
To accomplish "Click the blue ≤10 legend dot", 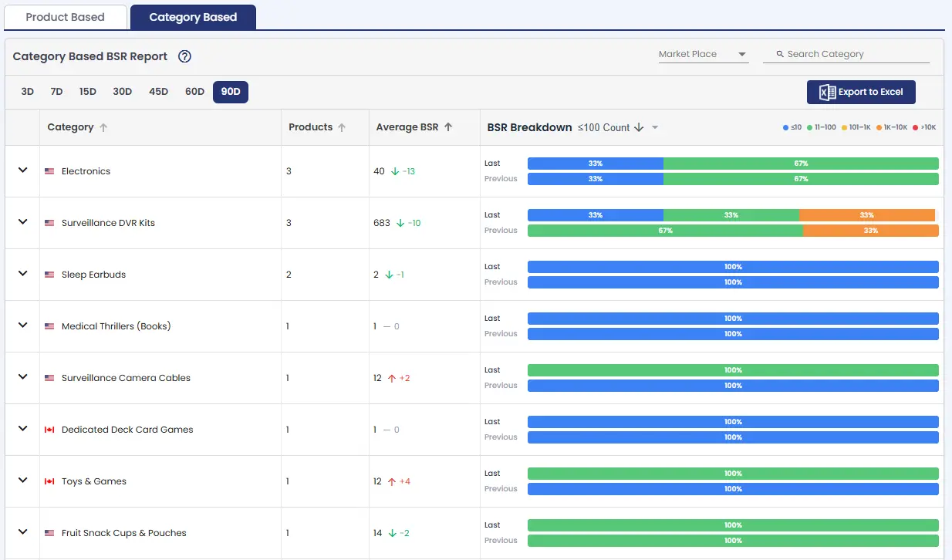I will 785,127.
